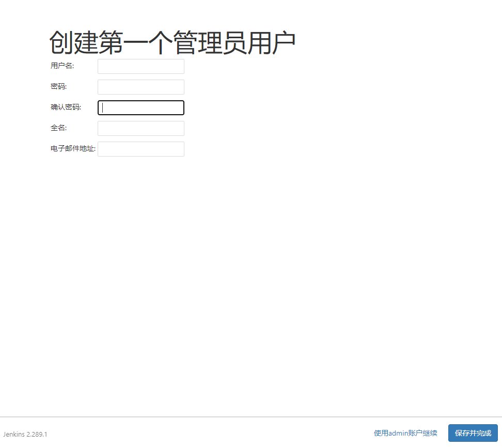Screen dimensions: 502x448
Task: Click the 确认密码 input field
Action: coord(140,107)
